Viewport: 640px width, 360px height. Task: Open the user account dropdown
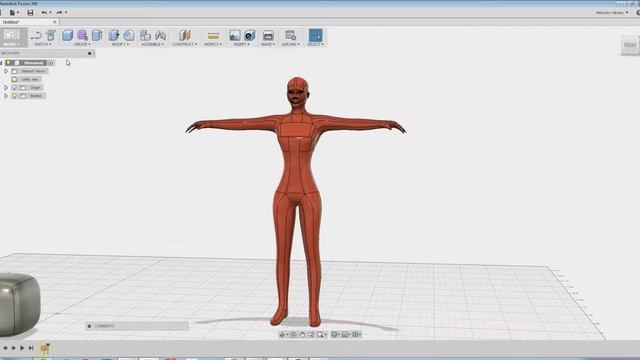pos(612,13)
